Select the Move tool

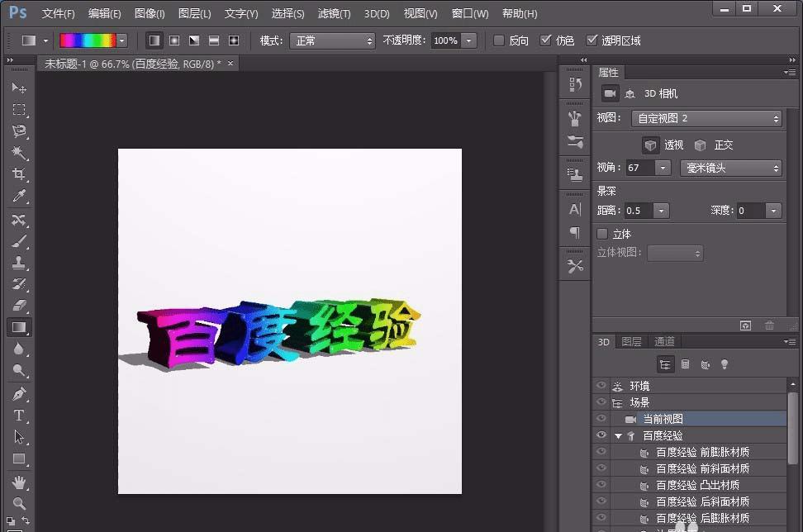click(x=19, y=88)
